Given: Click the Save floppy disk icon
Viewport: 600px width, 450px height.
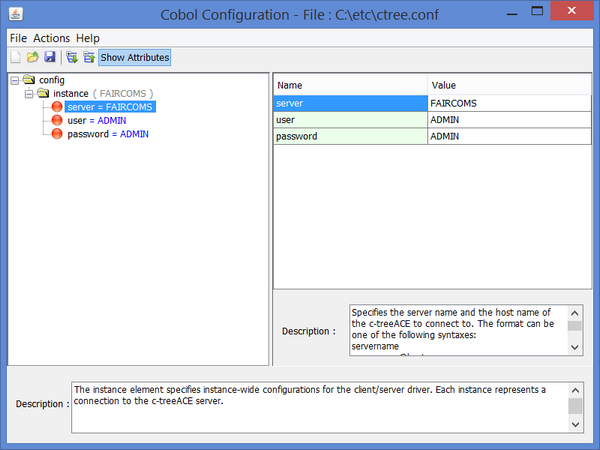Looking at the screenshot, I should [49, 58].
